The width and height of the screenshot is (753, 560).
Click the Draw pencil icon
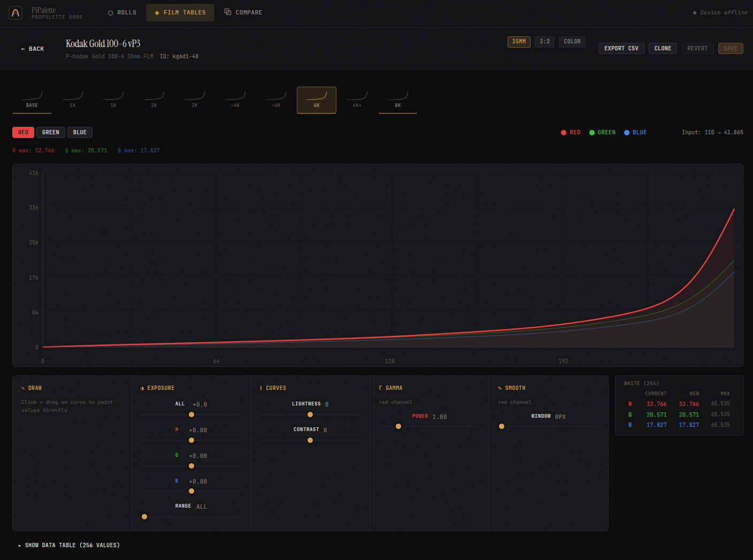click(23, 388)
